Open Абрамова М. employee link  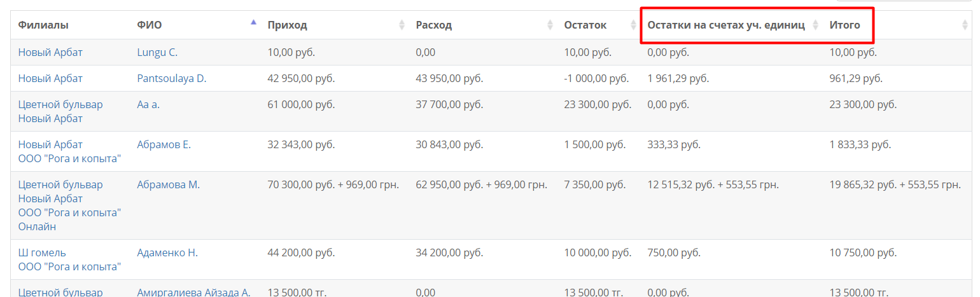pos(169,184)
